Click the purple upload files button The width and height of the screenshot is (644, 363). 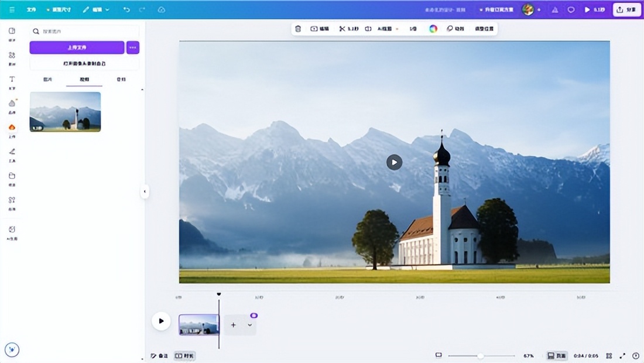(77, 47)
